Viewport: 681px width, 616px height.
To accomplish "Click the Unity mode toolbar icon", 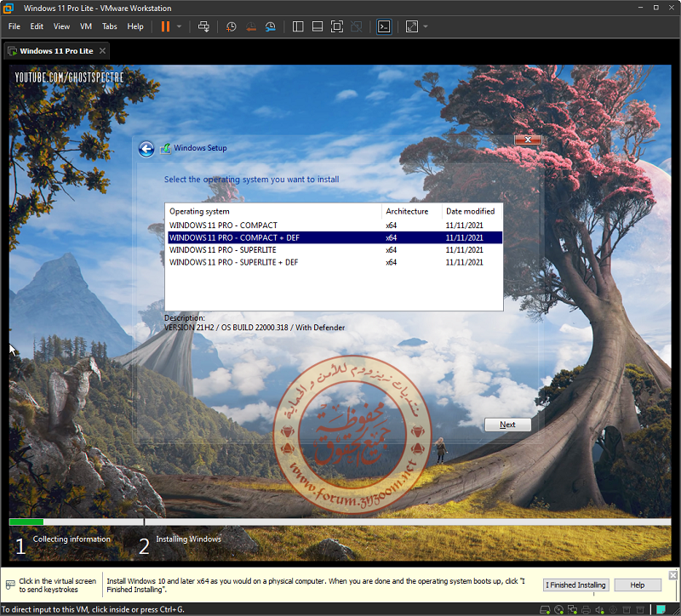I will pos(356,26).
